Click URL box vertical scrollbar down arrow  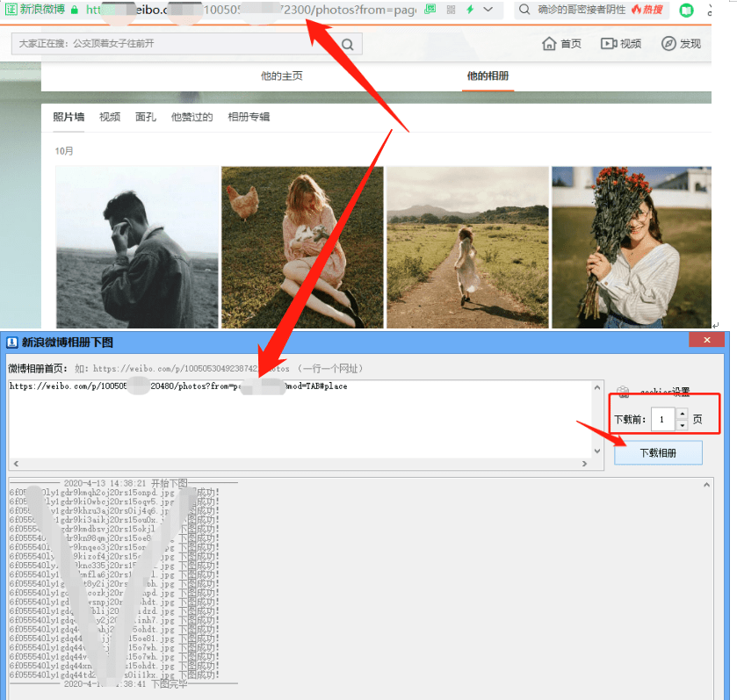click(x=597, y=451)
